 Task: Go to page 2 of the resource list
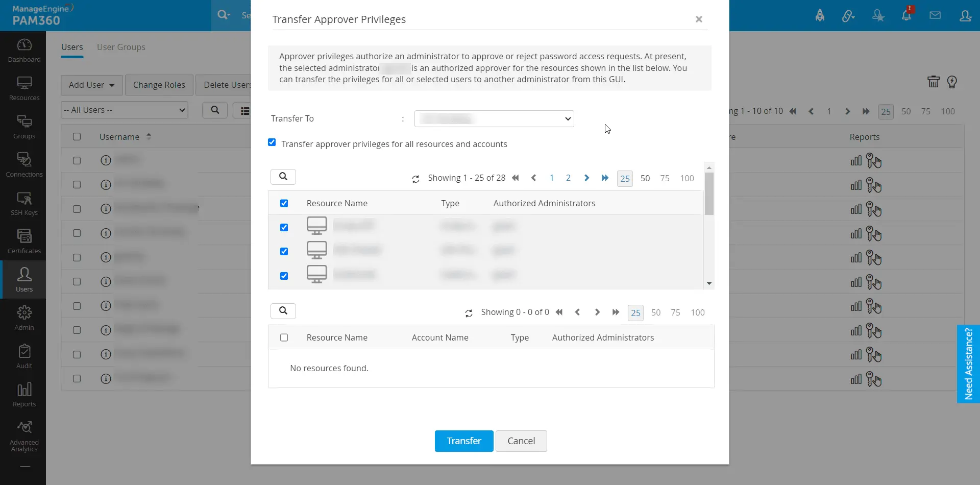coord(569,178)
